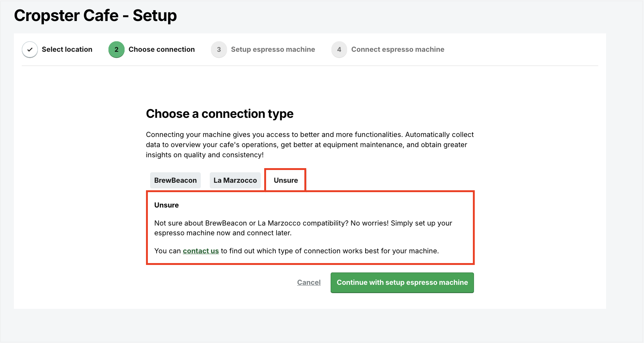Click the paragraph starting 'Connecting your machine gives'
Viewport: 644px width, 343px height.
310,145
